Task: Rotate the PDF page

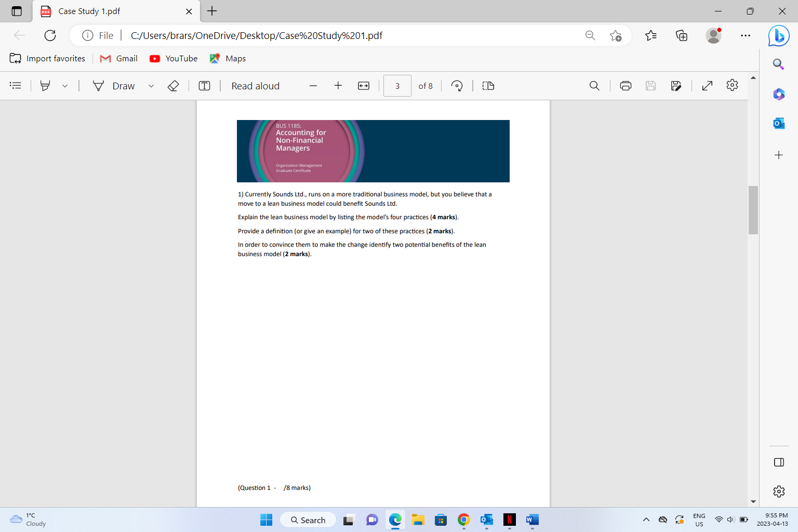Action: [x=457, y=86]
